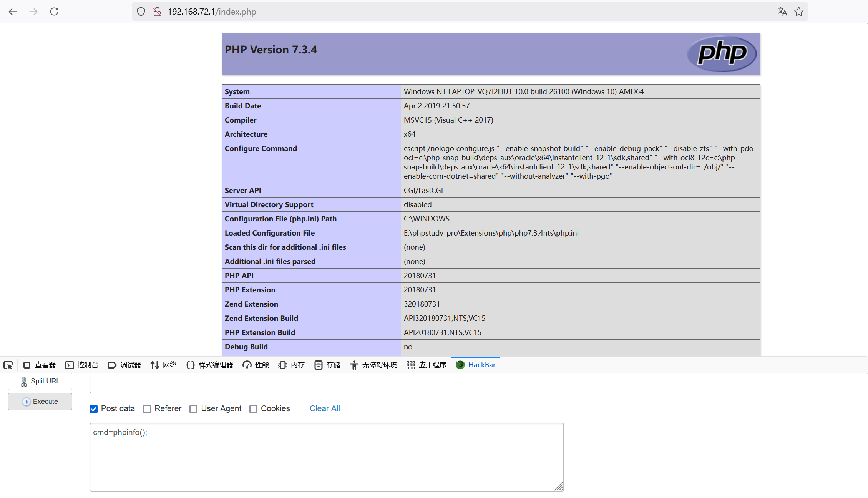The image size is (868, 498).
Task: Open the 样式编辑器 style editor tab
Action: point(209,365)
